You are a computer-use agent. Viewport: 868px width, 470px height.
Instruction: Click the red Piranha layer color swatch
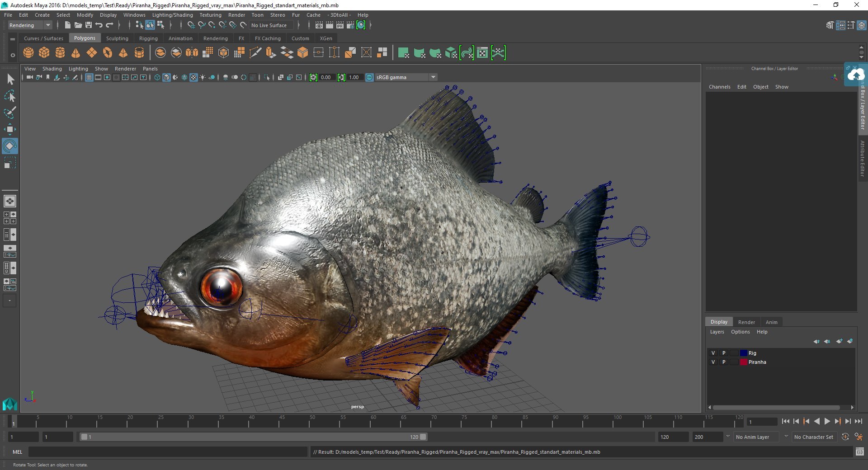(x=743, y=362)
